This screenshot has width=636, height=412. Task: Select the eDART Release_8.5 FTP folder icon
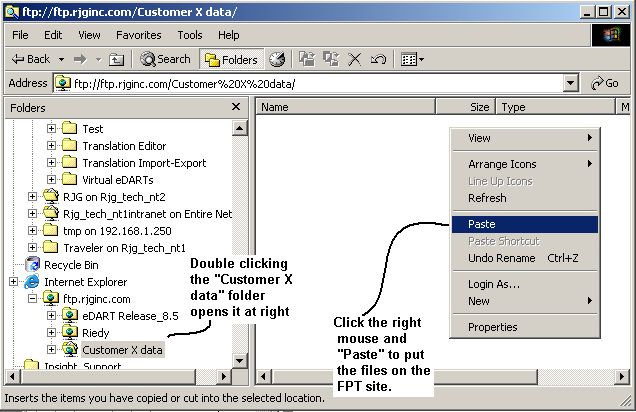point(70,315)
